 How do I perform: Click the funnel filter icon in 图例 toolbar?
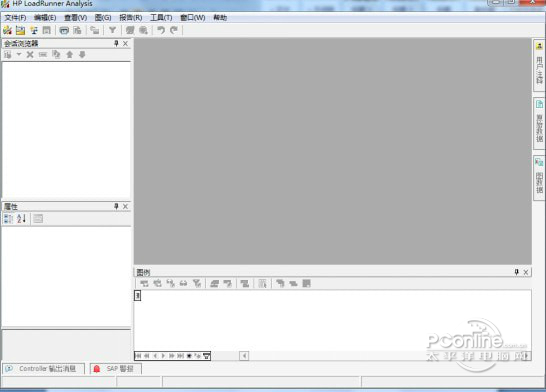[x=197, y=283]
